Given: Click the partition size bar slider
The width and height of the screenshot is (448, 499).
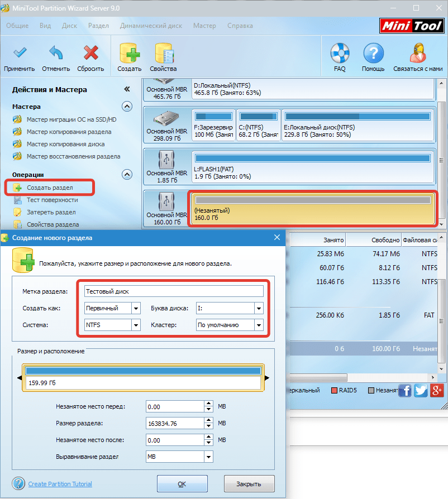Looking at the screenshot, I should [x=143, y=371].
